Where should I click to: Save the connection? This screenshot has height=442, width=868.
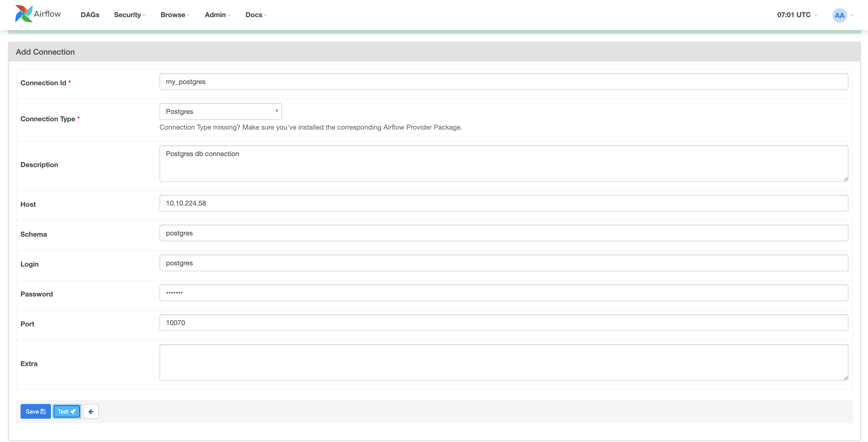point(35,411)
